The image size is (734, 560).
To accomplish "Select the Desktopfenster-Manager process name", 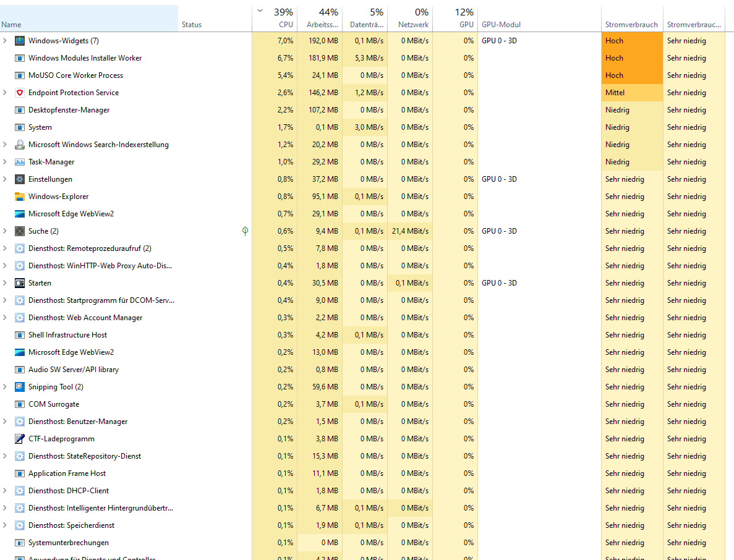I will coord(69,110).
